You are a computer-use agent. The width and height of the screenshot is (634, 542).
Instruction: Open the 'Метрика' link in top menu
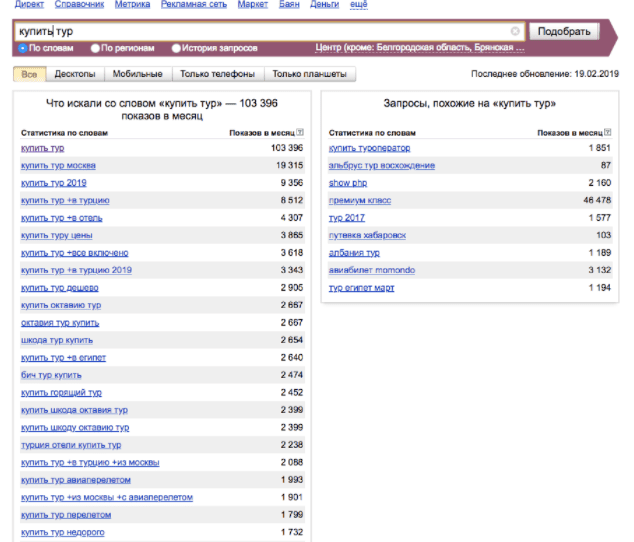pos(132,6)
